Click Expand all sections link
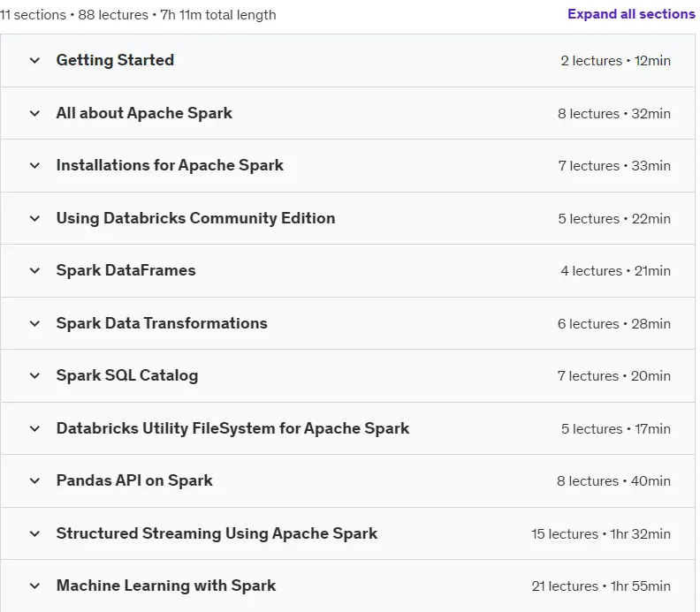The width and height of the screenshot is (700, 612). pos(631,14)
